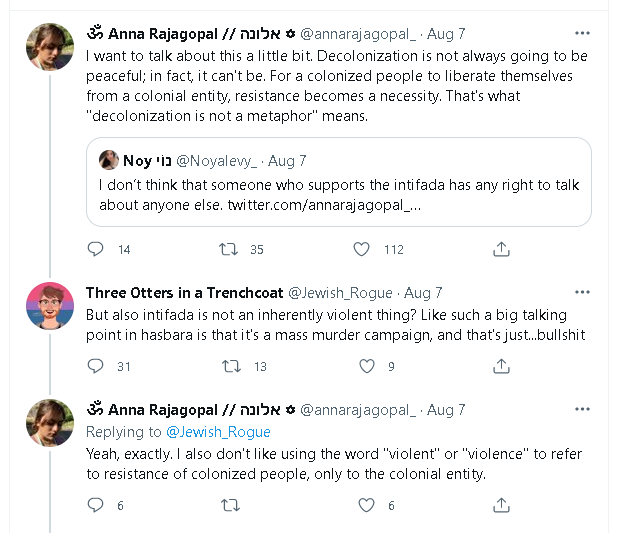Reply to Three Otters in a Trenchcoat tweet
The width and height of the screenshot is (620, 533).
(96, 366)
